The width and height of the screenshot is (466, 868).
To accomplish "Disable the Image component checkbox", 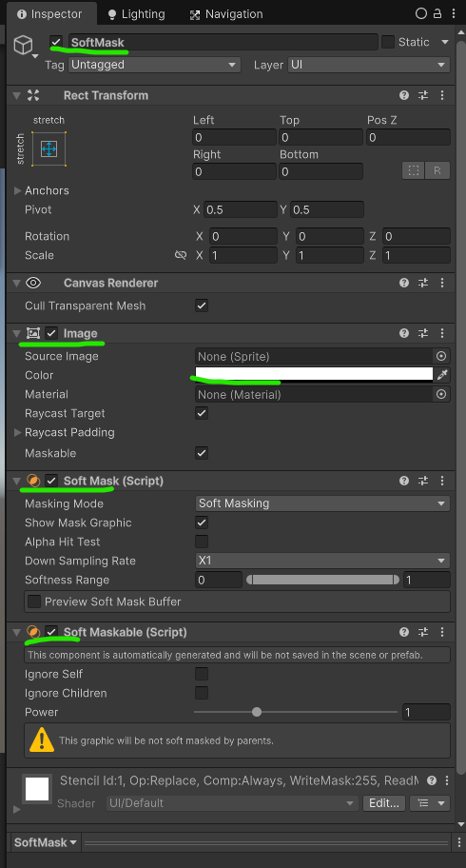I will coord(51,333).
